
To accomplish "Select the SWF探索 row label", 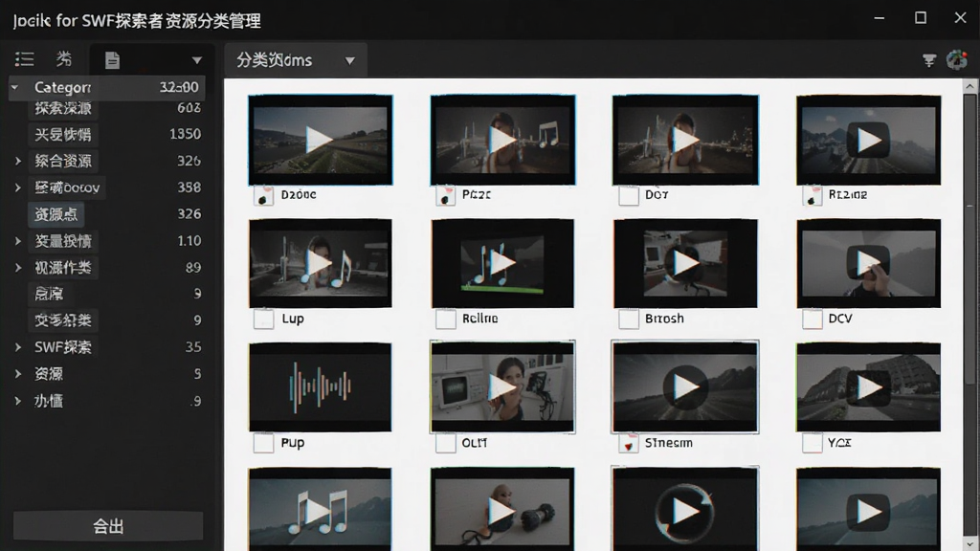I will [x=62, y=347].
